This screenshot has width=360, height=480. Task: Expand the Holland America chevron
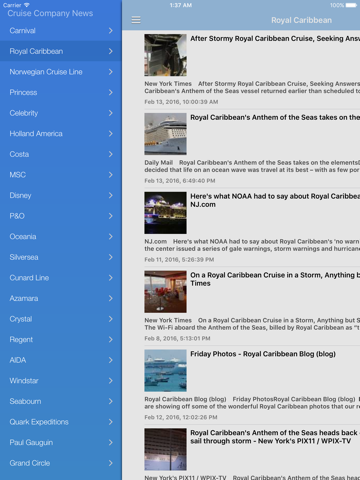pos(111,134)
